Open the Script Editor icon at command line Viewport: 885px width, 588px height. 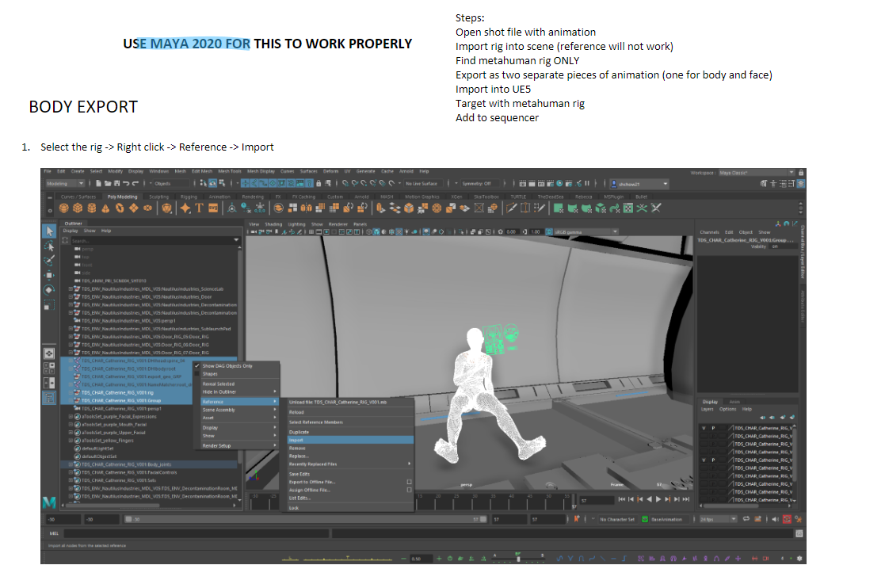pyautogui.click(x=799, y=533)
